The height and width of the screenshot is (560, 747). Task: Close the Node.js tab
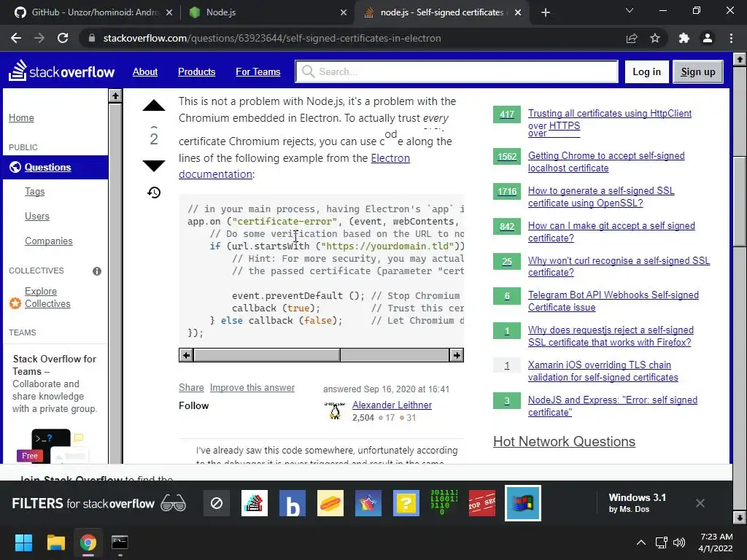click(344, 13)
